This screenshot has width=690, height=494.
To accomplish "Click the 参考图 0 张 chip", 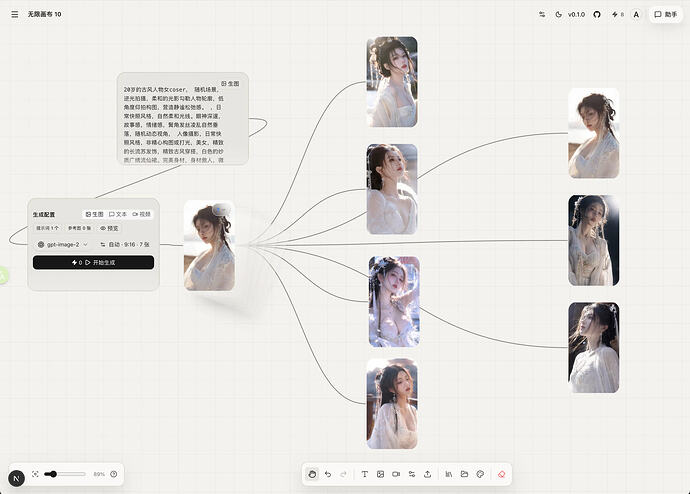I will coord(79,228).
